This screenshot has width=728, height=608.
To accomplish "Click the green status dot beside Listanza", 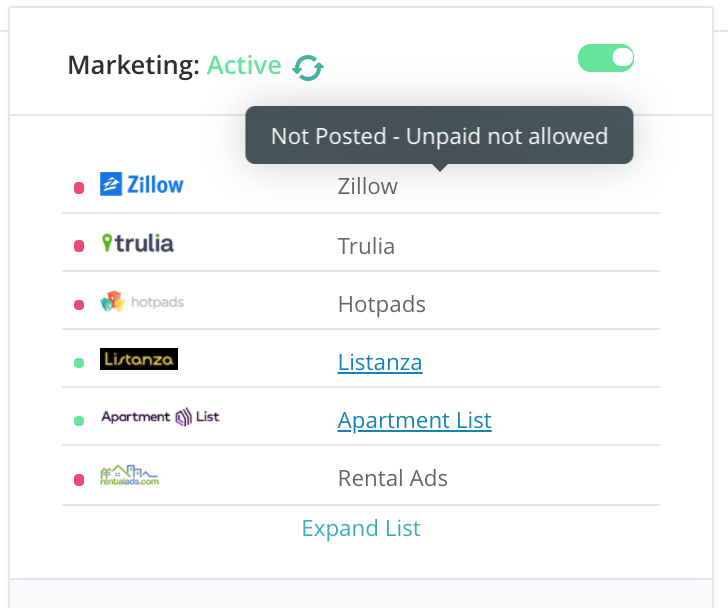I will (79, 363).
